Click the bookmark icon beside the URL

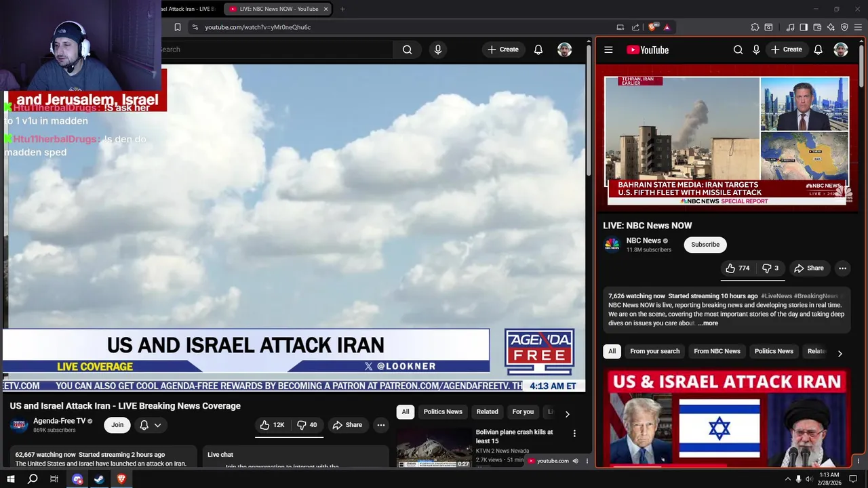tap(177, 27)
